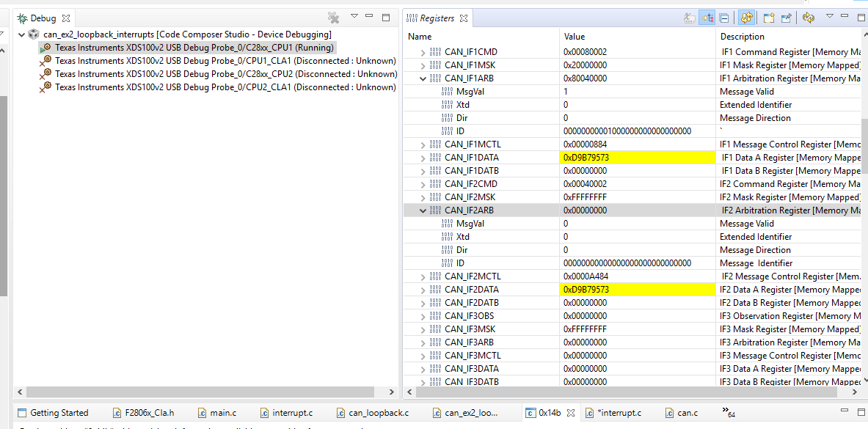Expand the CAN_IF1CMD register

click(423, 52)
